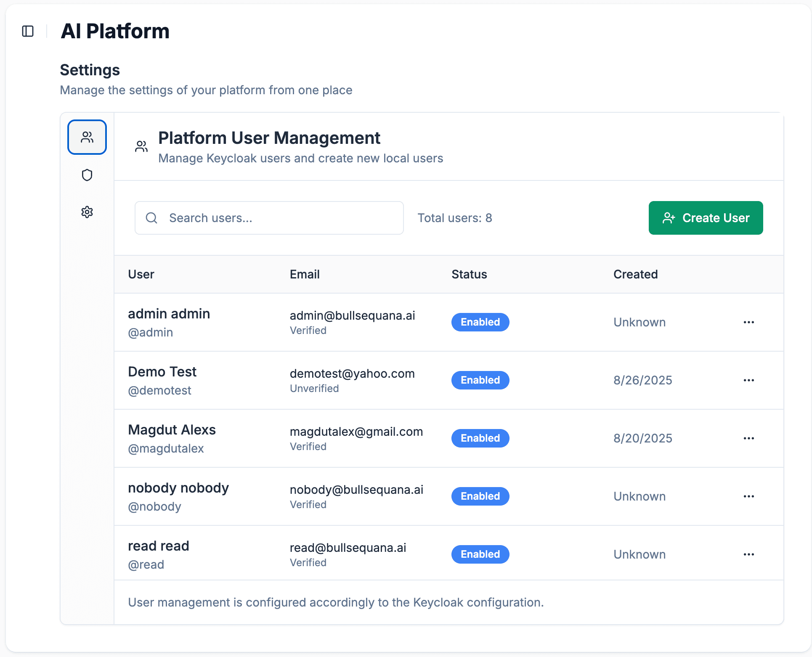Open the shield security settings tab
The height and width of the screenshot is (657, 812).
[x=87, y=175]
